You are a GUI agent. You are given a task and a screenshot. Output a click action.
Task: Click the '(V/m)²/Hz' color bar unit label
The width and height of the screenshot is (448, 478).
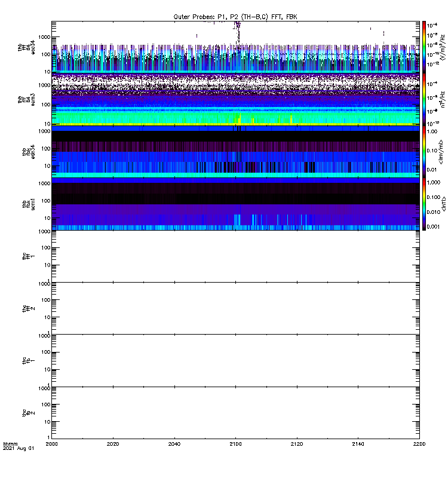click(x=442, y=47)
